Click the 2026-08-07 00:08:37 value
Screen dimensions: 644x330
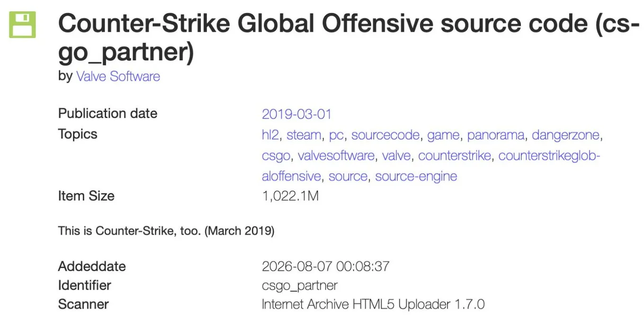(326, 266)
